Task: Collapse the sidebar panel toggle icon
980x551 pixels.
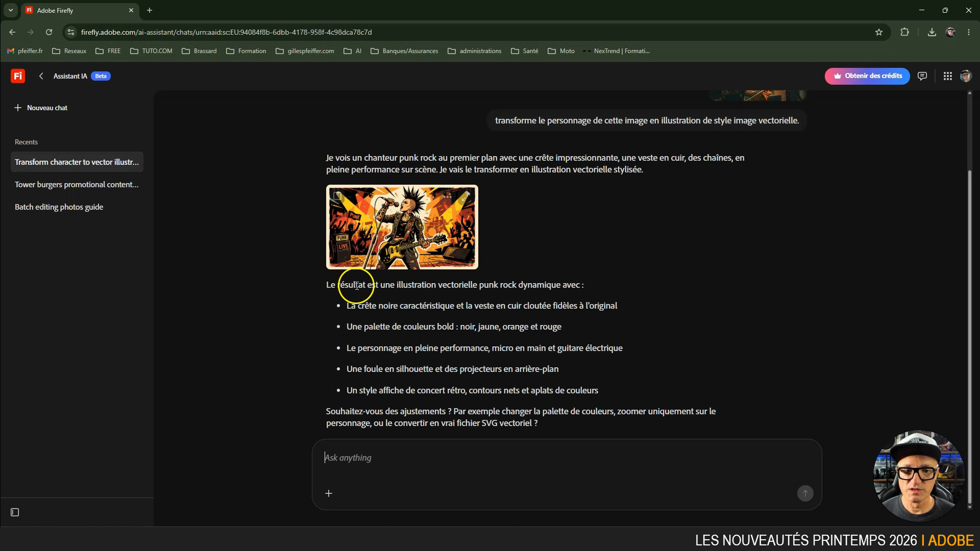Action: (x=15, y=512)
